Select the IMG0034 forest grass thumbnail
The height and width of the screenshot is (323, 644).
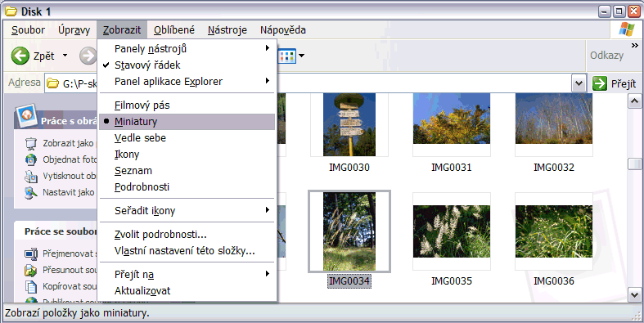[349, 231]
